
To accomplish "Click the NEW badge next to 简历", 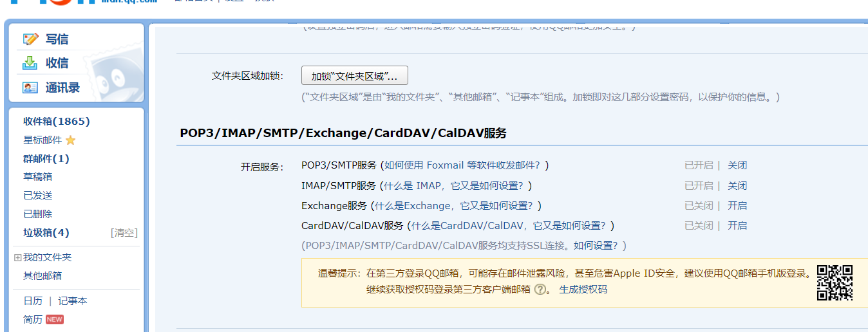I will [55, 320].
